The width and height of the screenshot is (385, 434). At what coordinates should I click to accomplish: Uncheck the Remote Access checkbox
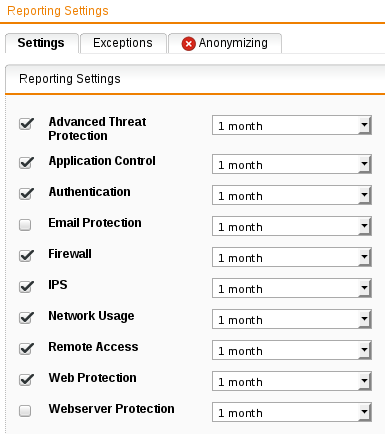click(26, 349)
